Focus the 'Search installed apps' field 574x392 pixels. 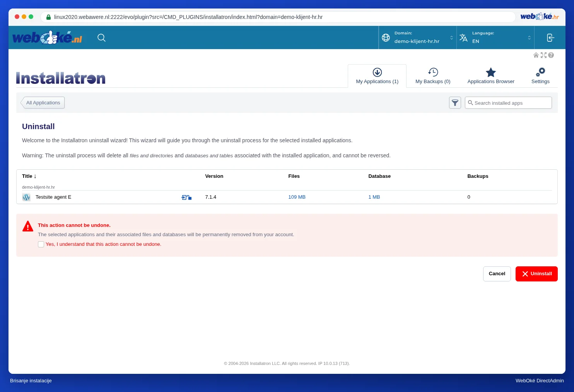click(x=508, y=103)
